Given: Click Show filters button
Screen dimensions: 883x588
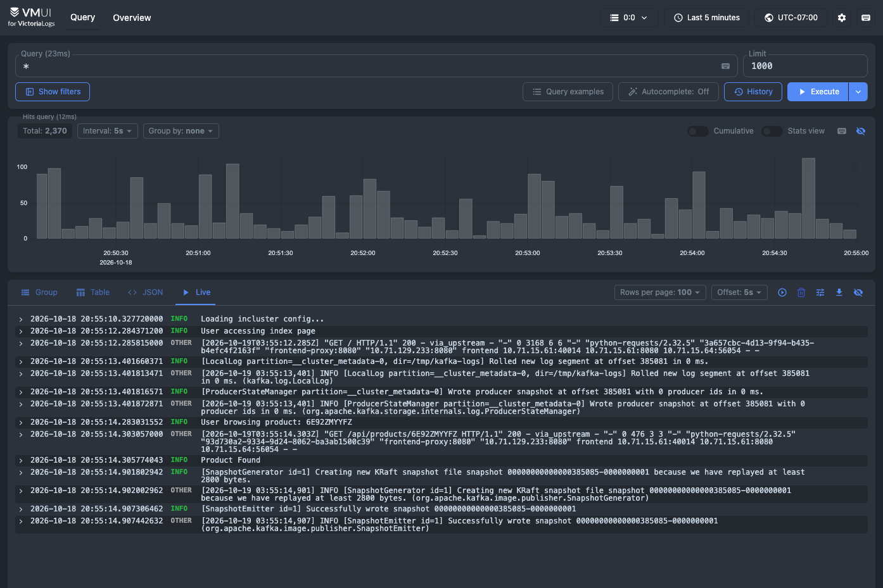Looking at the screenshot, I should click(53, 92).
